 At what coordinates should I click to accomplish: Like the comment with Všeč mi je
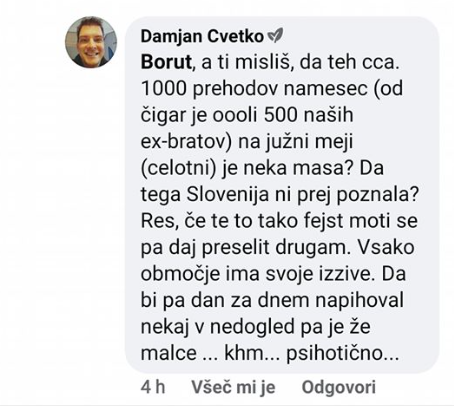click(233, 387)
